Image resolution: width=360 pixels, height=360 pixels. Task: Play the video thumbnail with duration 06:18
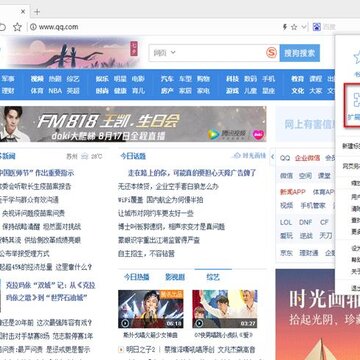click(151, 309)
